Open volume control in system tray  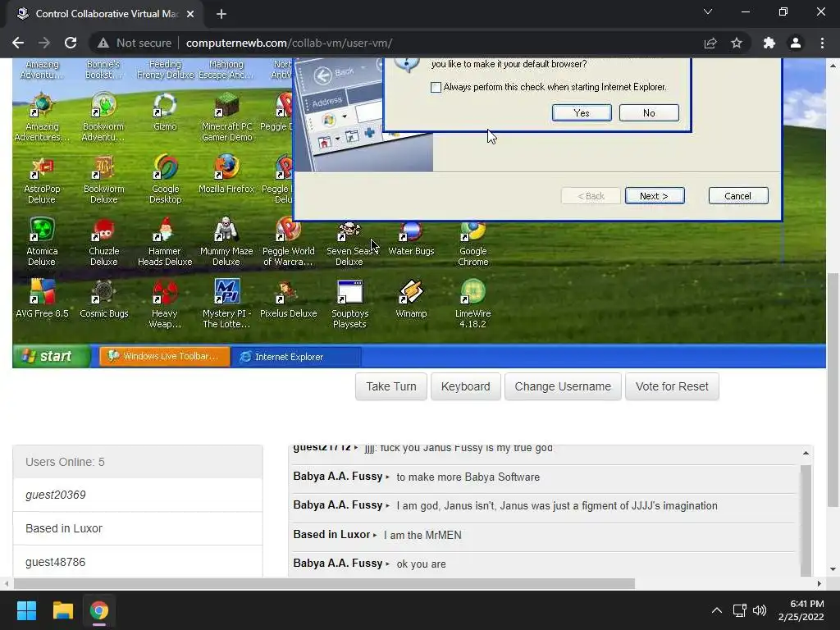click(760, 610)
